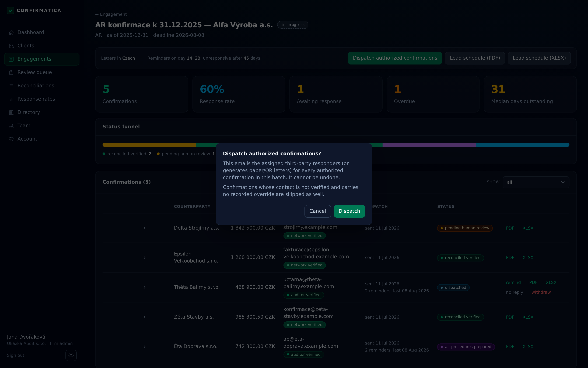Image resolution: width=588 pixels, height=368 pixels.
Task: Open PDF for Delta Strojírny row
Action: (510, 228)
